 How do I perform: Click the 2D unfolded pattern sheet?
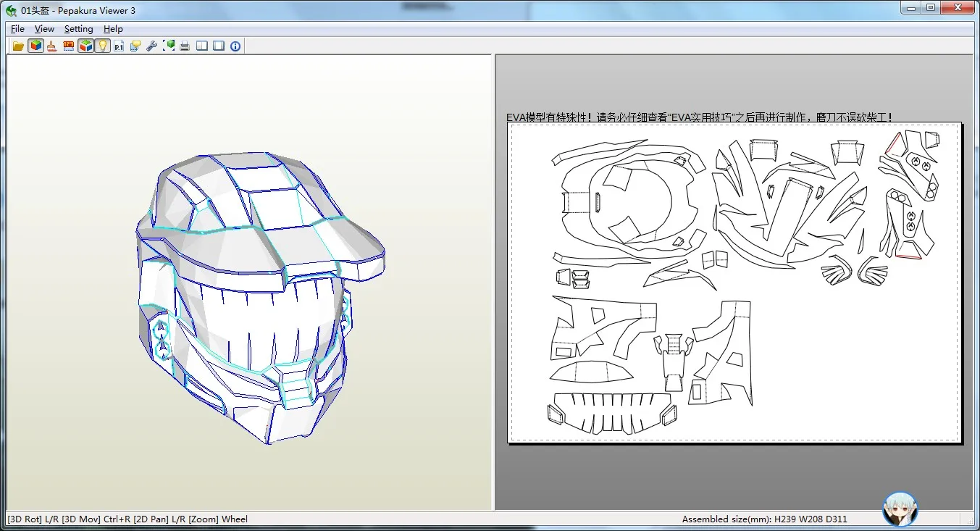coord(734,282)
